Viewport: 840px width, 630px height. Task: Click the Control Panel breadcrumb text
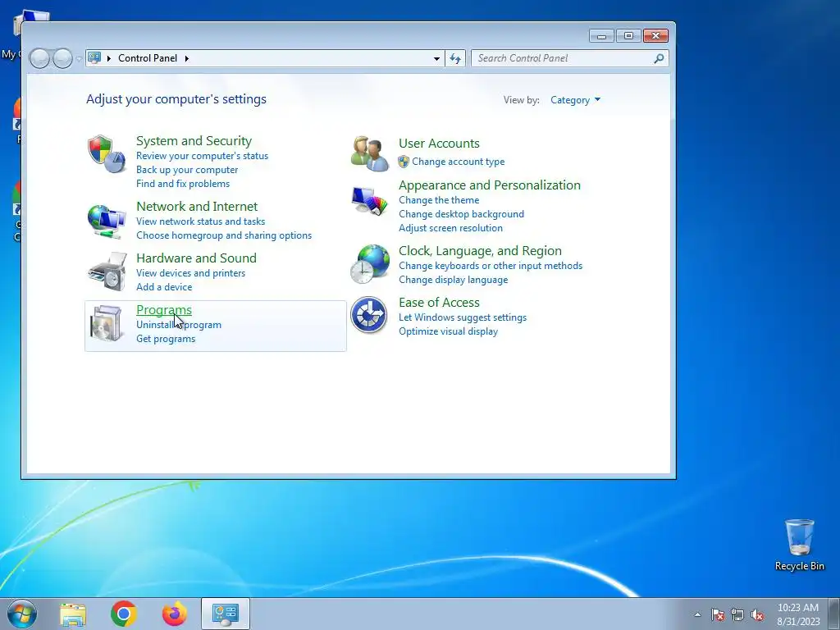click(148, 58)
